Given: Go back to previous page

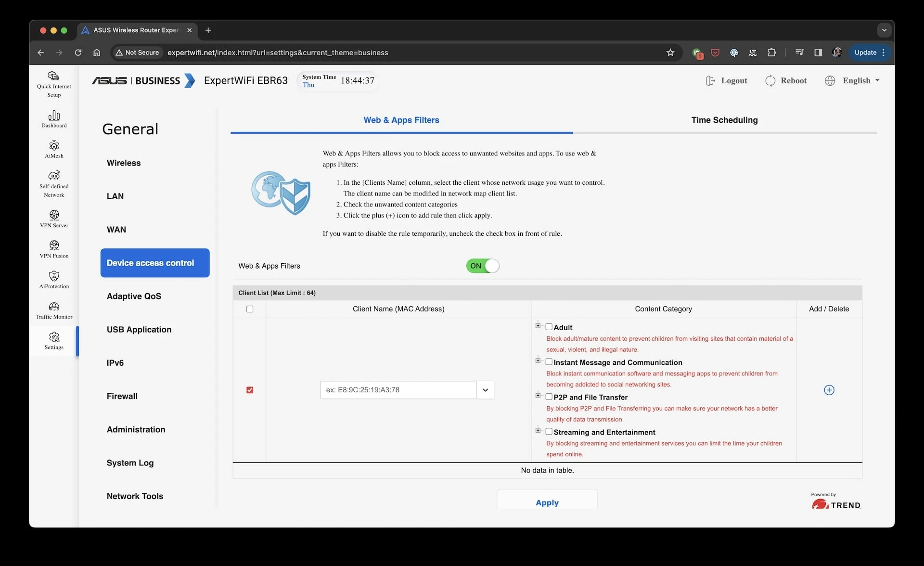Looking at the screenshot, I should tap(41, 52).
